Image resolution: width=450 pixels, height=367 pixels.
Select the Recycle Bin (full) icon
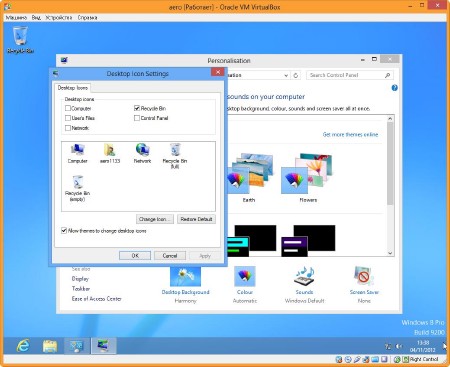[x=175, y=156]
